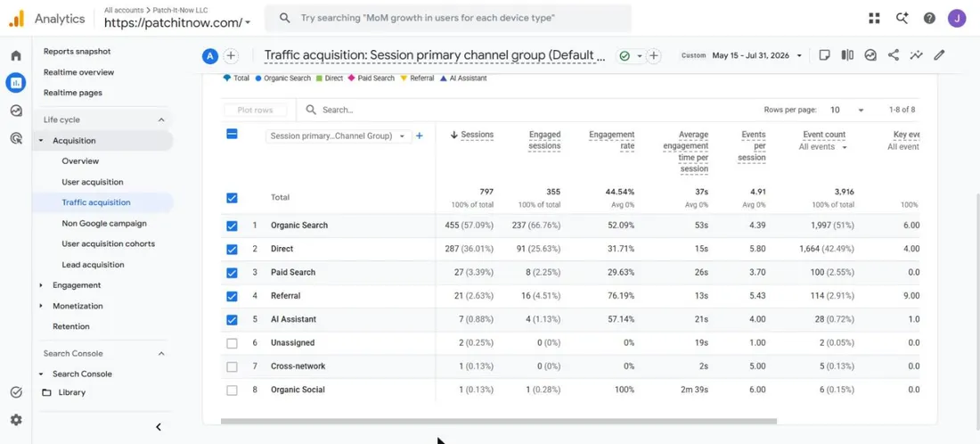
Task: Open User acquisition cohorts report
Action: pyautogui.click(x=108, y=244)
